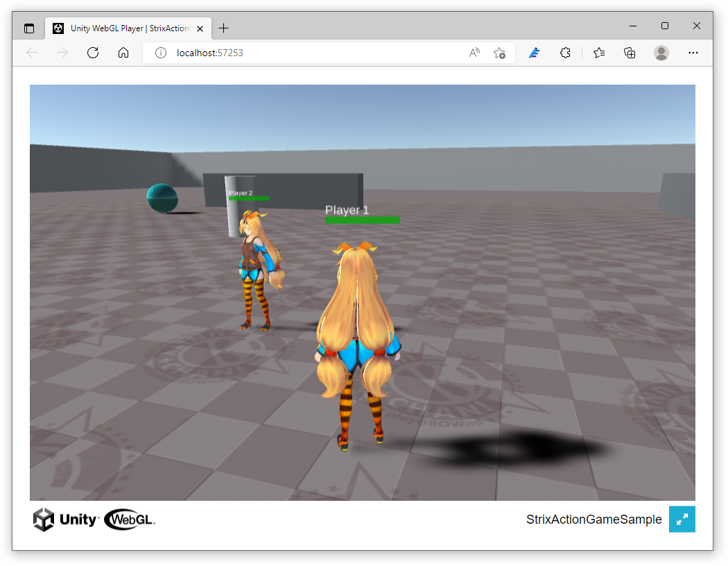728x566 pixels.
Task: Click the Read aloud icon
Action: (x=474, y=53)
